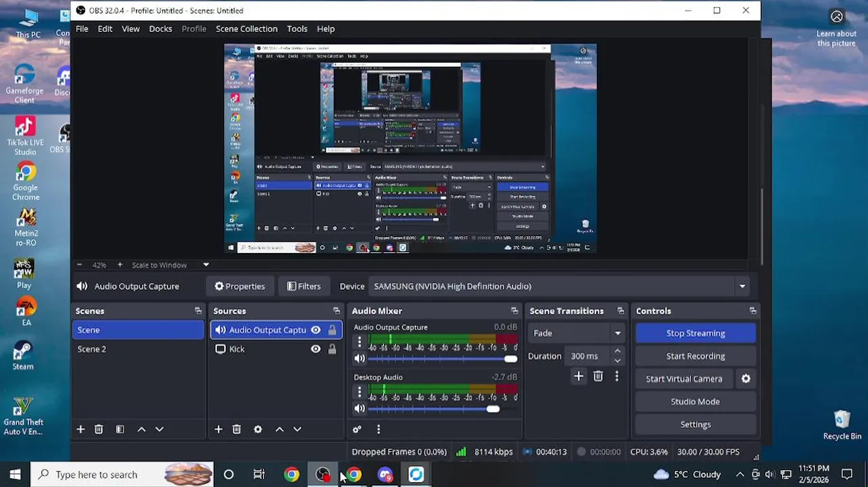
Task: Open Device dropdown SAMSUNG NVIDIA audio
Action: tap(560, 286)
